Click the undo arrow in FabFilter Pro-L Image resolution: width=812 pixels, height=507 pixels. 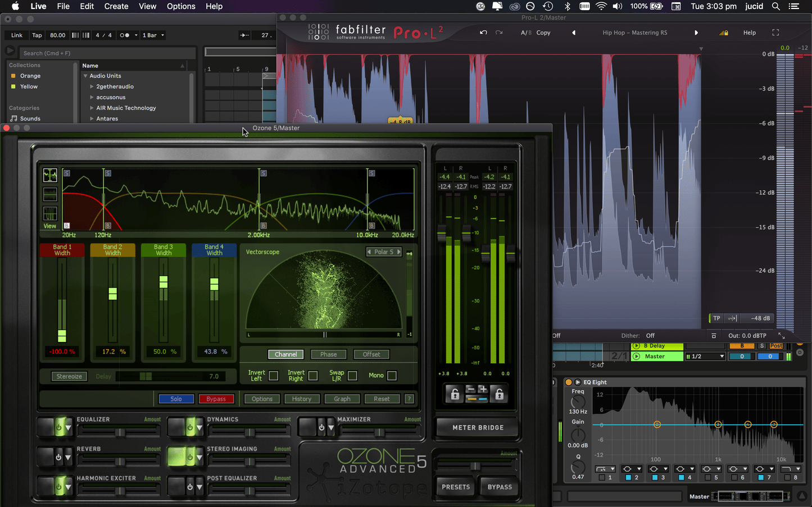483,33
